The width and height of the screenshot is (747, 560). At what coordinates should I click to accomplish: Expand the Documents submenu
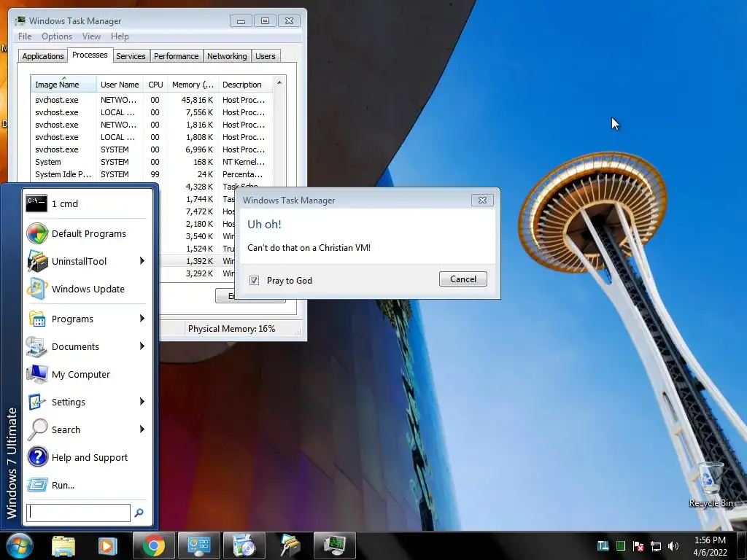pos(142,346)
